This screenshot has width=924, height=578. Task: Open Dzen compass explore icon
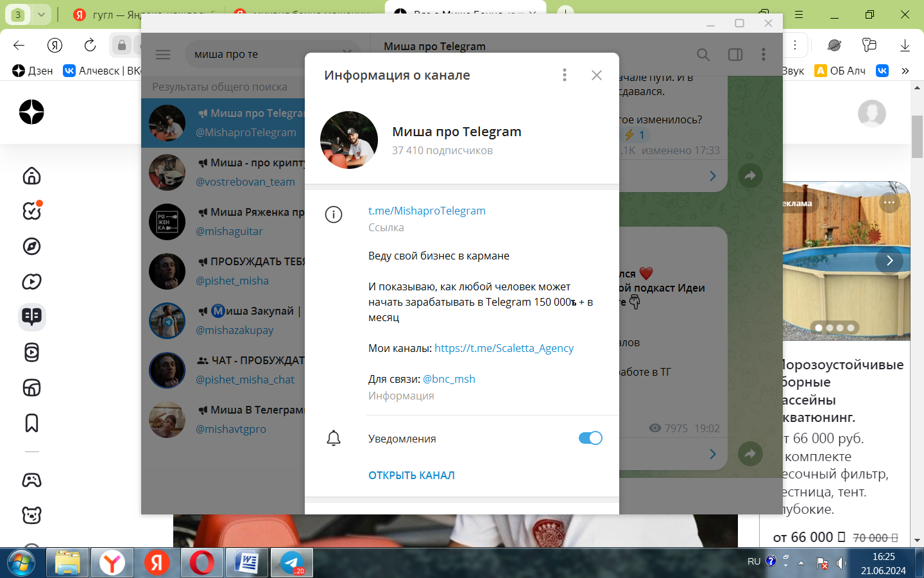point(31,246)
